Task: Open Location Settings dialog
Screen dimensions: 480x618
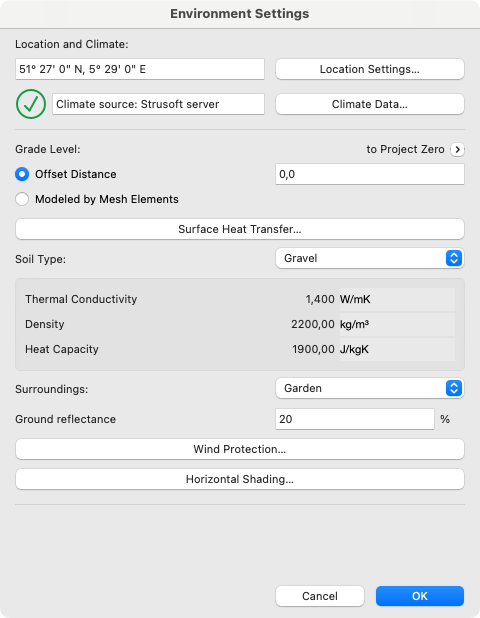Action: 370,69
